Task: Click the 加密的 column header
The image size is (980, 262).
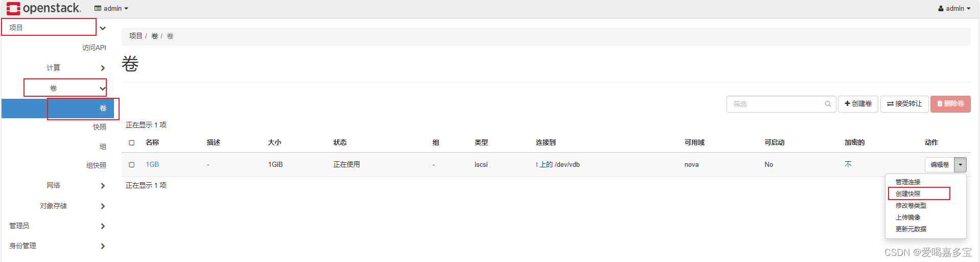Action: [x=854, y=142]
